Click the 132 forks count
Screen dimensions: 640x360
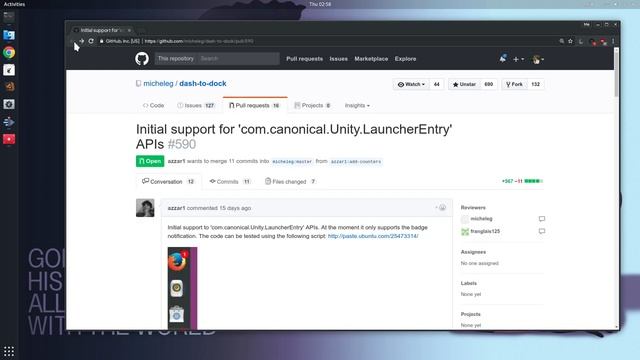click(536, 84)
